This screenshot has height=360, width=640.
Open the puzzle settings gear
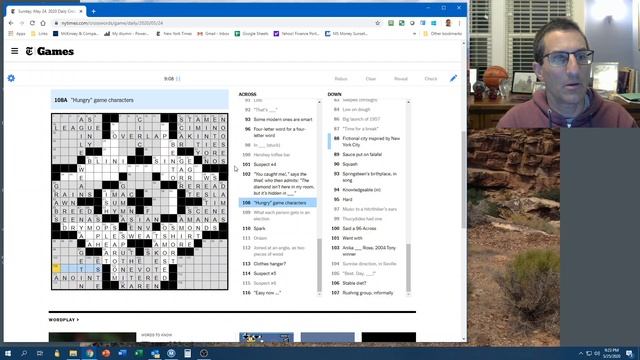coord(11,78)
